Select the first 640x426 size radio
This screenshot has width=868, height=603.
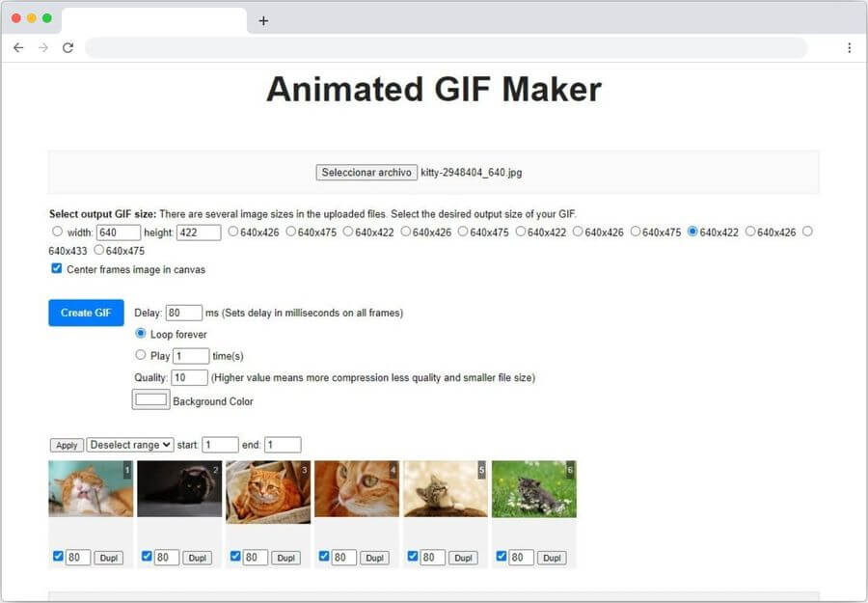click(233, 232)
